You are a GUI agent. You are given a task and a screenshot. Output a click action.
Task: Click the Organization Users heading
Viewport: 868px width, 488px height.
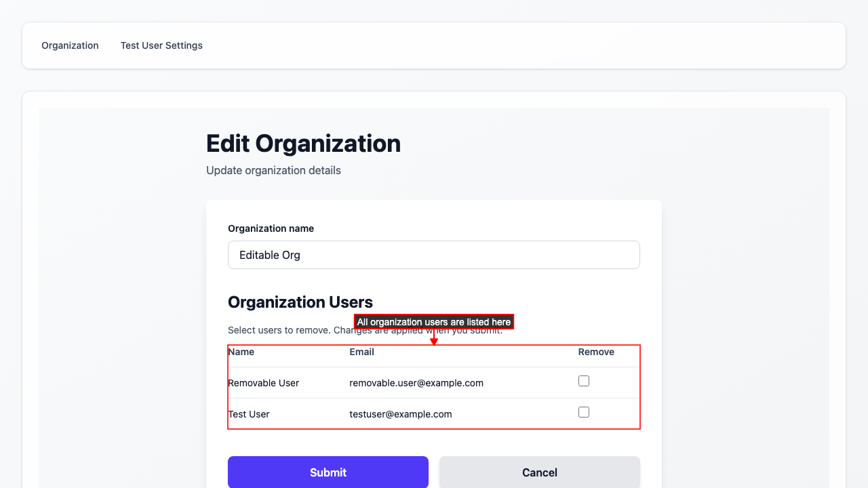point(300,302)
